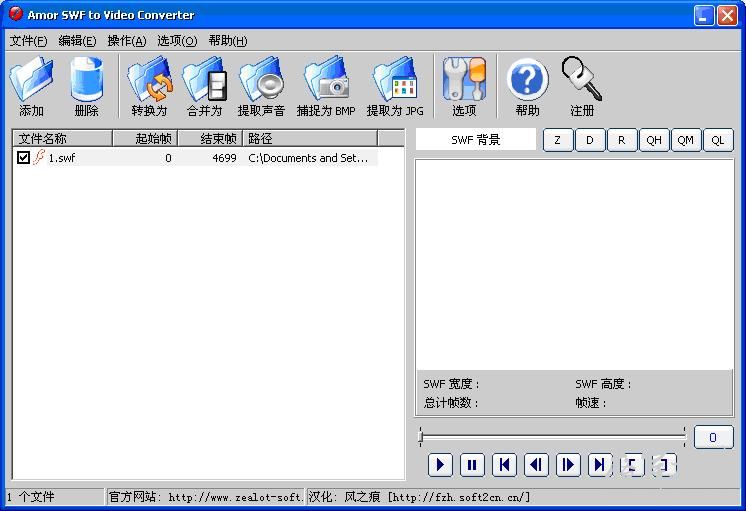Step back one frame button
This screenshot has height=511, width=746.
pyautogui.click(x=536, y=465)
